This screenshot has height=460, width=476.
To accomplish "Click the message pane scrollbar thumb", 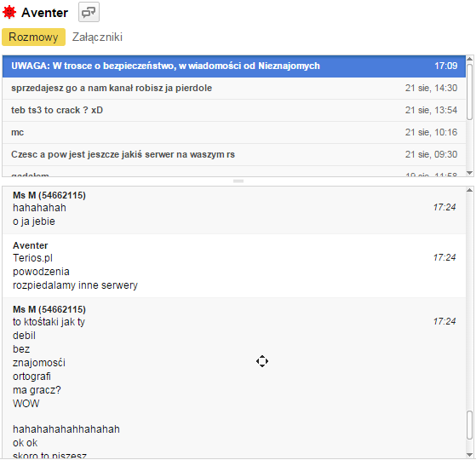I will point(470,425).
